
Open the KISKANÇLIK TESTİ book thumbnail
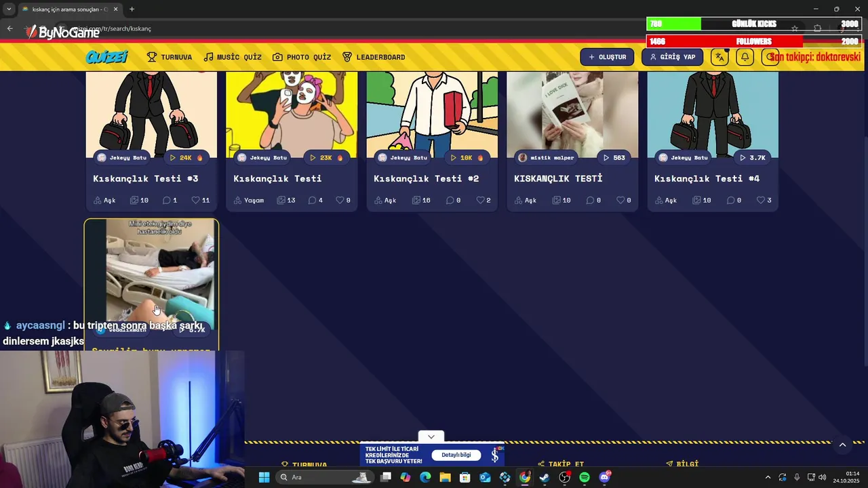pyautogui.click(x=572, y=115)
